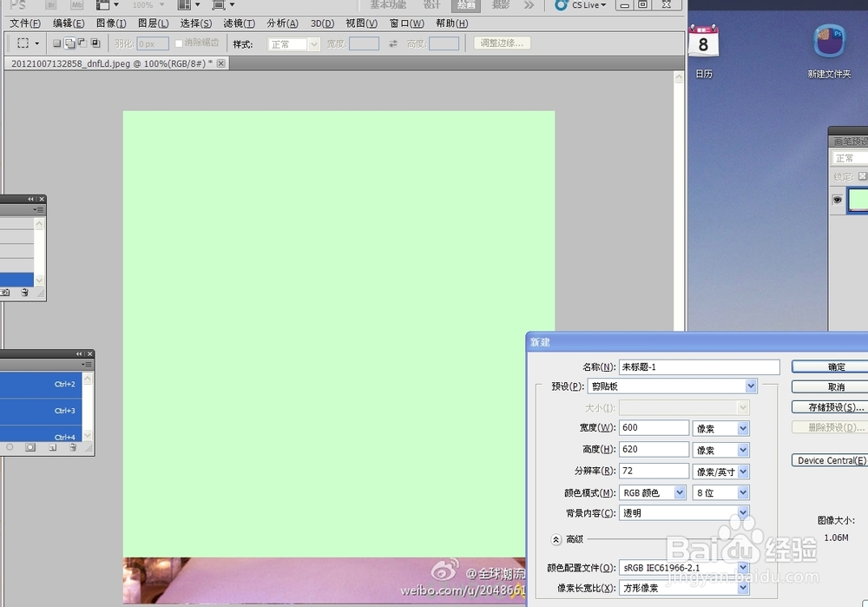Screen dimensions: 868x607
Task: Create new channel icon in channels panel
Action: point(53,447)
